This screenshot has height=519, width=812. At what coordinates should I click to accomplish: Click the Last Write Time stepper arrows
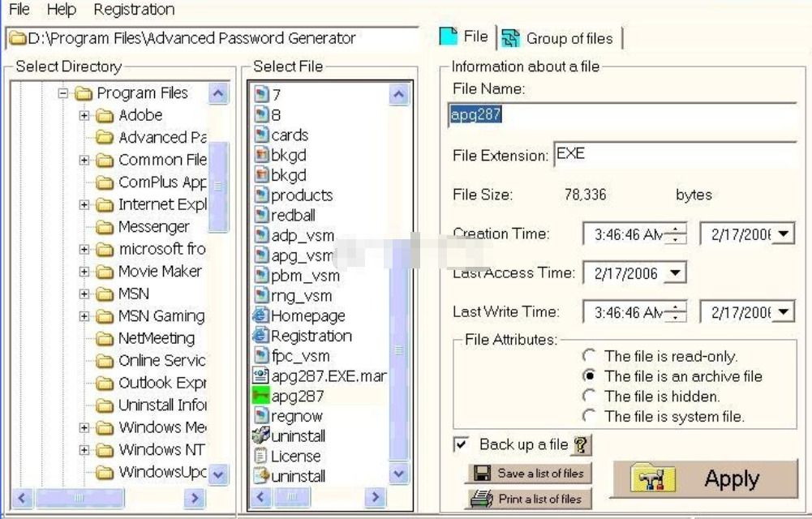pos(675,312)
